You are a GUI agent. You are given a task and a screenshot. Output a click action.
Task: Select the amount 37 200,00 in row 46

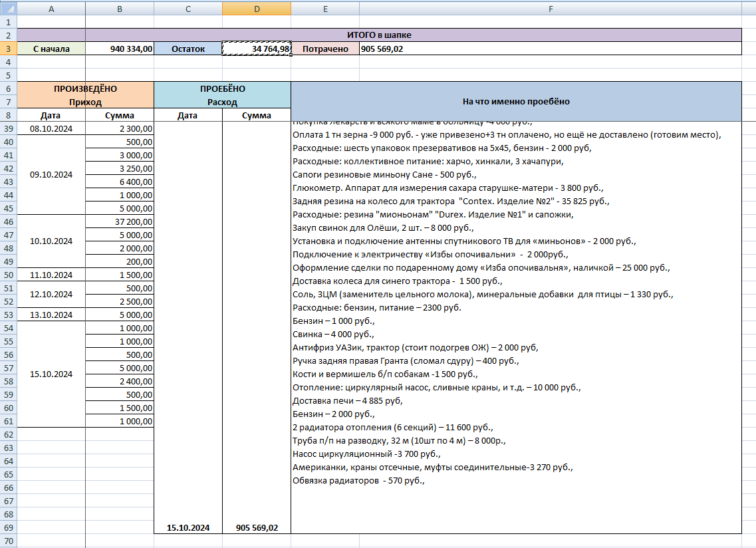coord(120,222)
